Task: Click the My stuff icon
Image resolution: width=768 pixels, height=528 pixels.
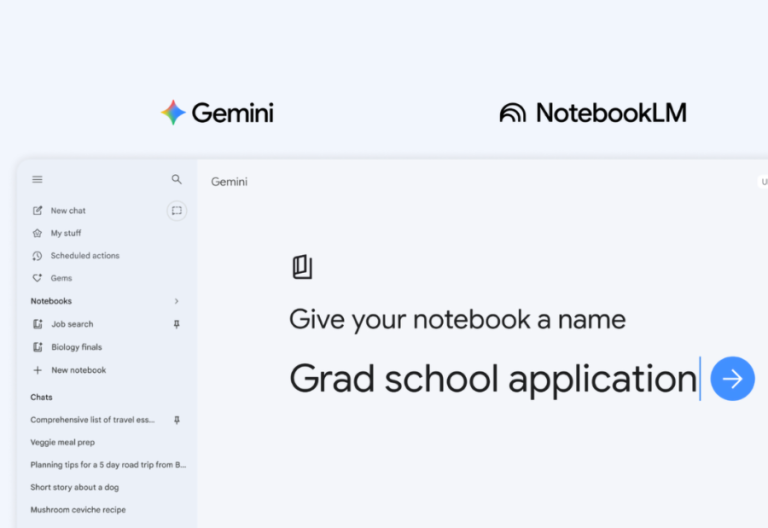Action: (x=37, y=233)
